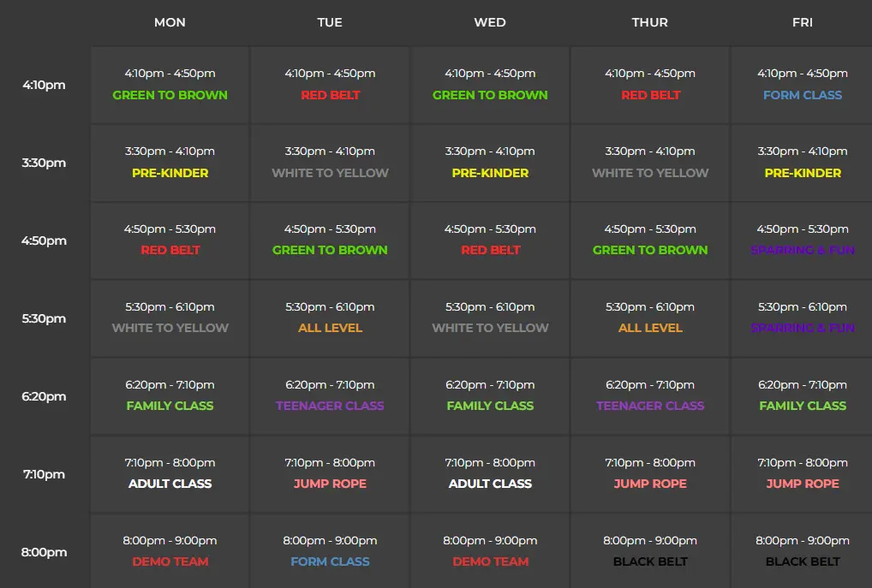Open Tuesday 4:10pm Red Belt class
Image resolution: width=872 pixels, height=588 pixels.
[330, 95]
